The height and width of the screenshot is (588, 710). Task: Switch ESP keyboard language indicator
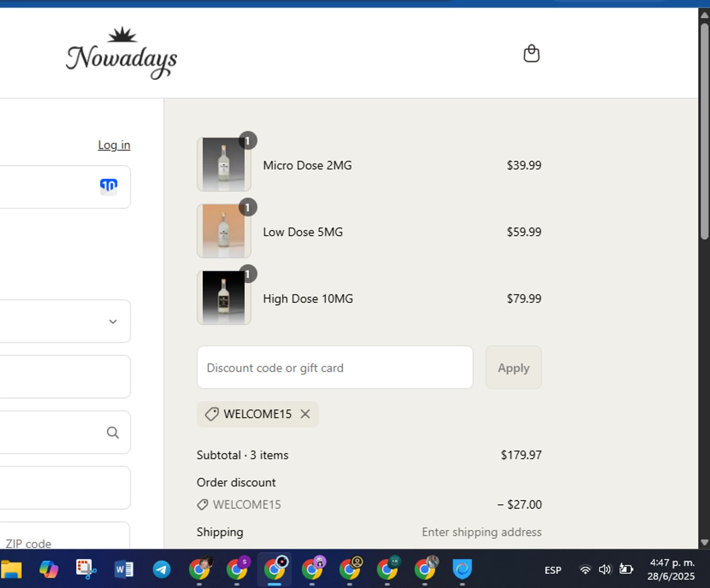point(553,570)
